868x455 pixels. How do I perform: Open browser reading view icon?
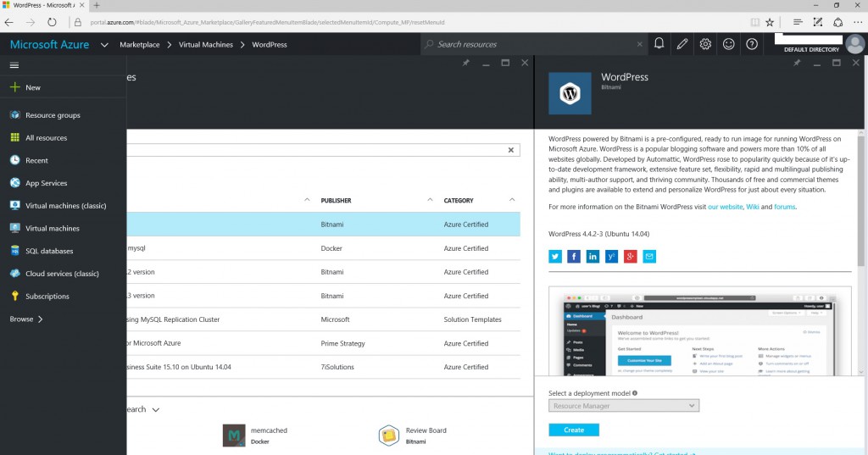pos(754,22)
